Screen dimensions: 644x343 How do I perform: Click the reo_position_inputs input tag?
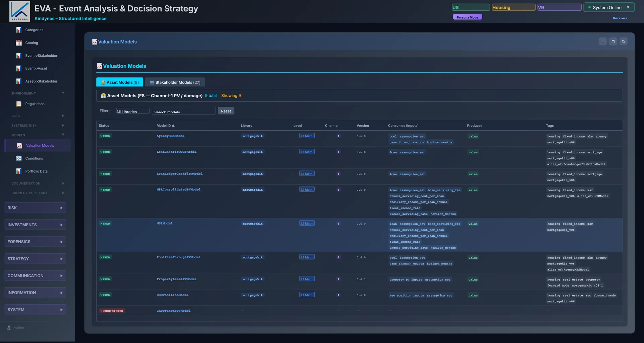click(407, 296)
